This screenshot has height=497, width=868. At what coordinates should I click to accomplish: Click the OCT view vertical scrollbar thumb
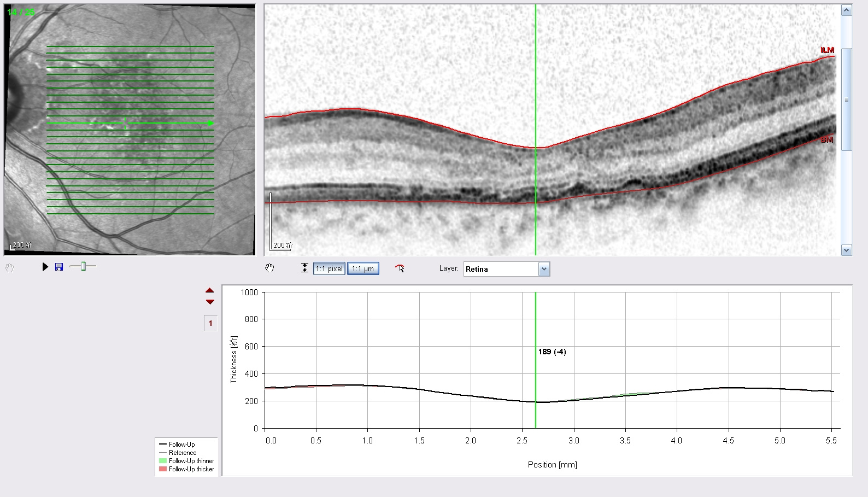click(847, 100)
